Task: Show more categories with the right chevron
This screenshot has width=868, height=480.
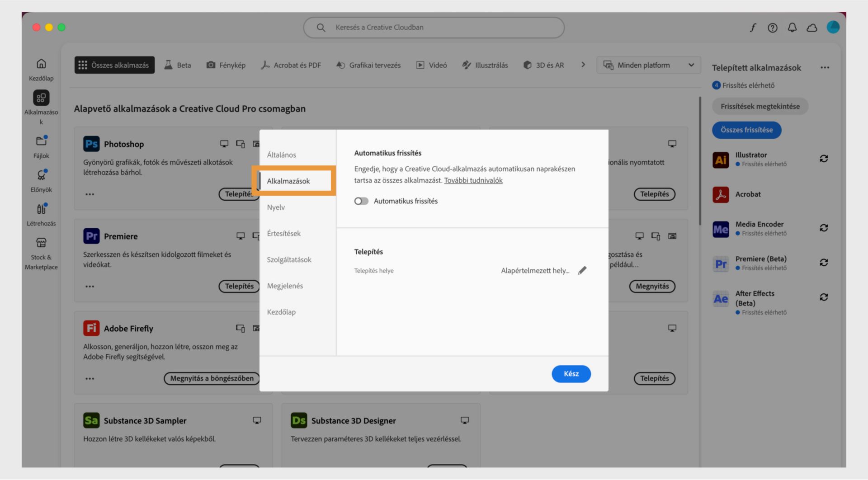Action: coord(583,65)
